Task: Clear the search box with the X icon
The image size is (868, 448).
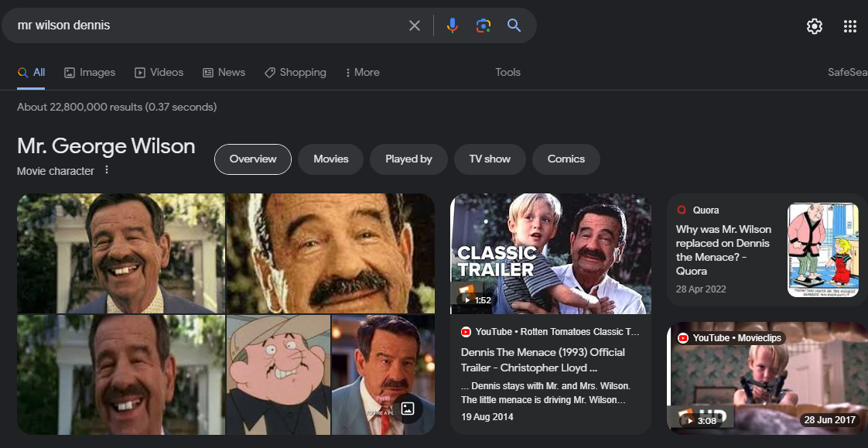Action: tap(414, 26)
